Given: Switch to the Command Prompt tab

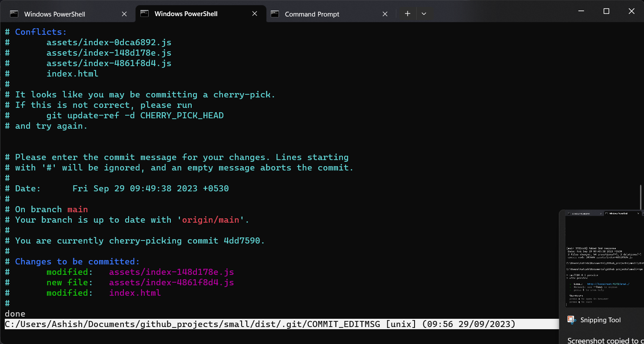Looking at the screenshot, I should pyautogui.click(x=312, y=14).
